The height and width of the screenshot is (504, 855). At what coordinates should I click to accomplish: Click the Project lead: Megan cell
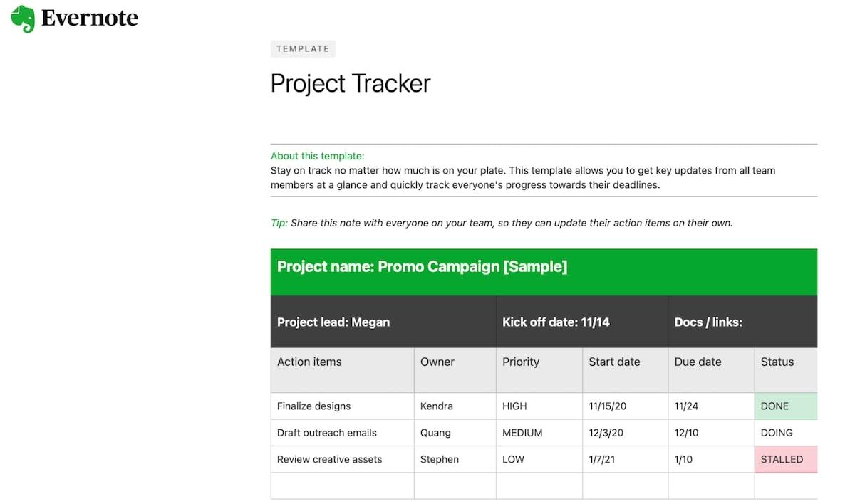[x=333, y=322]
